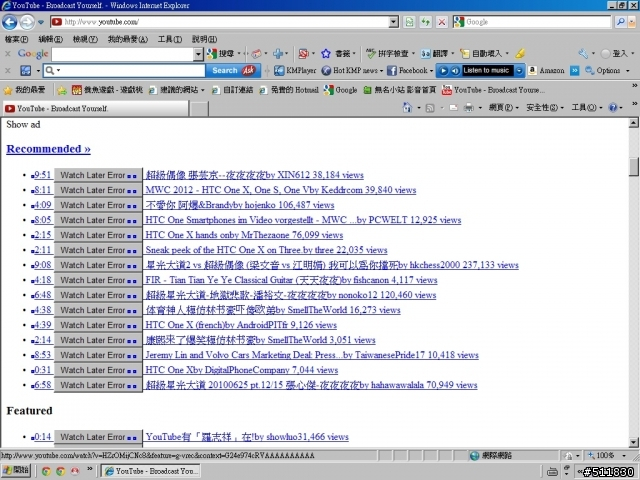Screen dimensions: 640x480
Task: Open the 檢視(V) View menu
Action: pyautogui.click(x=85, y=39)
